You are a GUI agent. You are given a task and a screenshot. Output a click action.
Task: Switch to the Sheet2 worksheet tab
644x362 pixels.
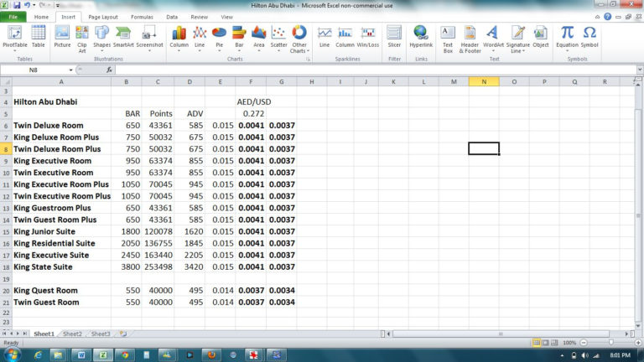tap(72, 334)
